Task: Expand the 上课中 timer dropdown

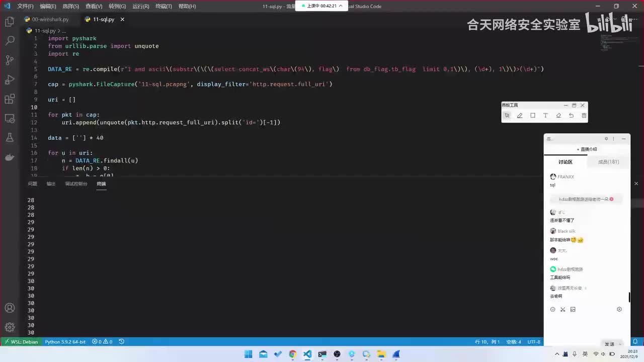Action: click(x=341, y=6)
